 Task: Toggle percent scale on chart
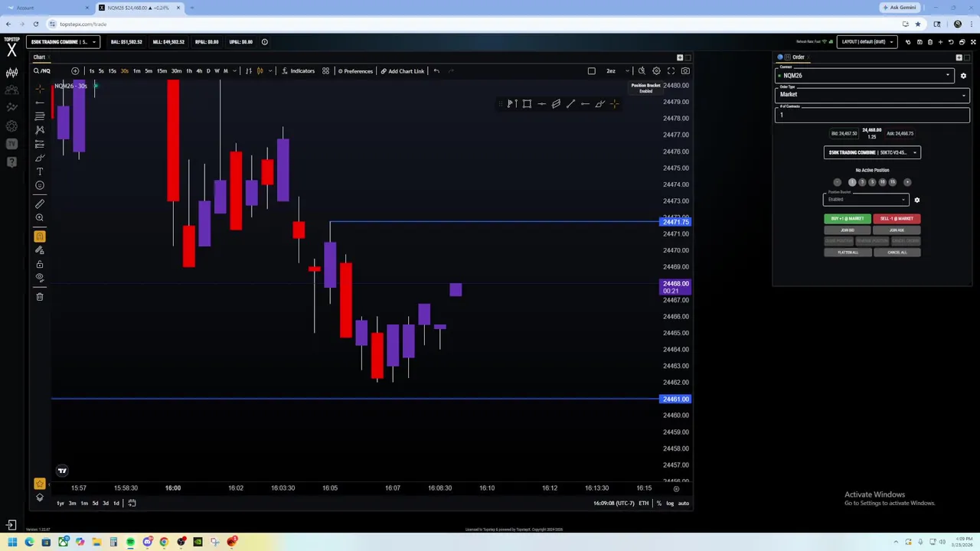coord(658,504)
